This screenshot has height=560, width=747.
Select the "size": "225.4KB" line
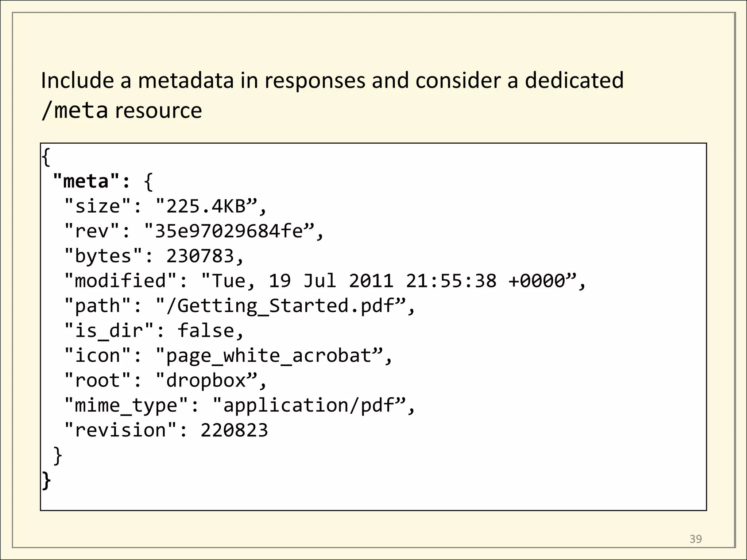point(166,206)
